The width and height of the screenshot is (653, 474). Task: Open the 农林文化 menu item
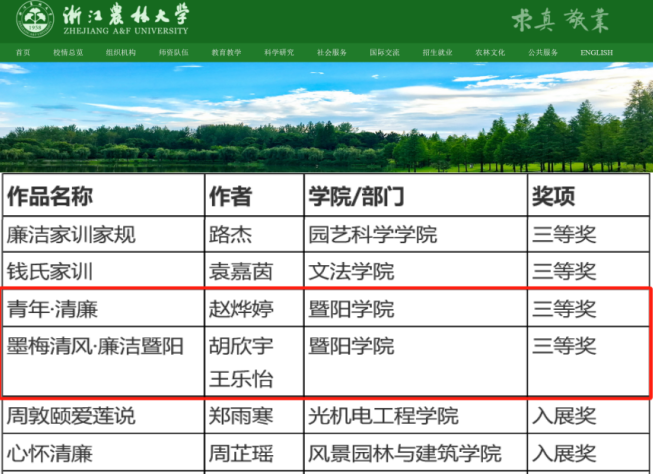tap(490, 52)
